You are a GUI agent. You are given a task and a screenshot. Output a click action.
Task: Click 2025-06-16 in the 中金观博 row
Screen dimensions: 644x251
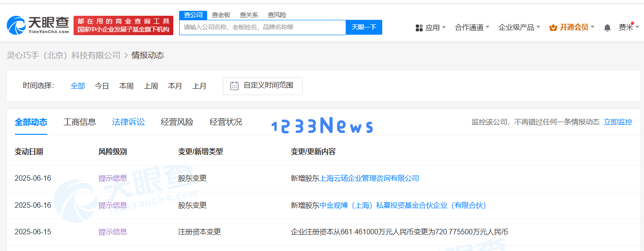[x=33, y=205]
